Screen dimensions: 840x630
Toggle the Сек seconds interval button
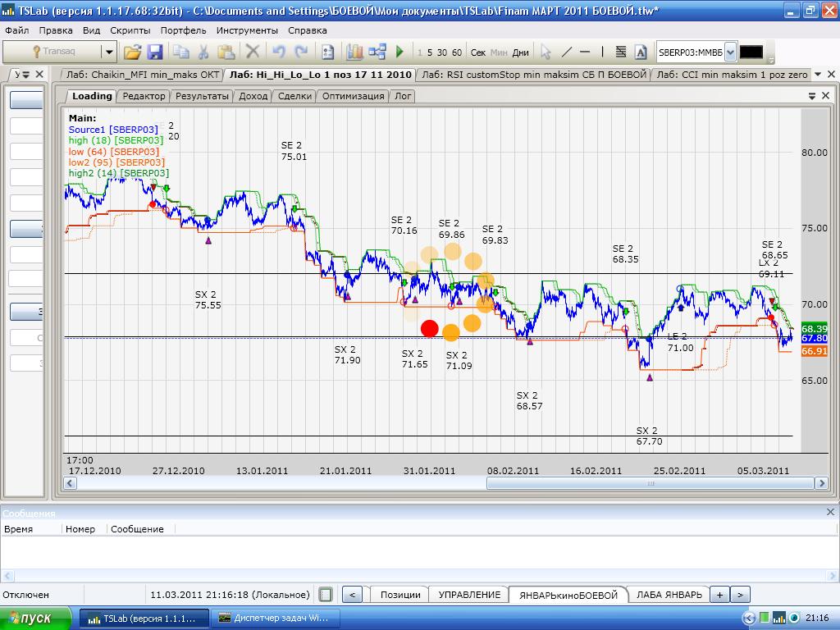tap(478, 52)
